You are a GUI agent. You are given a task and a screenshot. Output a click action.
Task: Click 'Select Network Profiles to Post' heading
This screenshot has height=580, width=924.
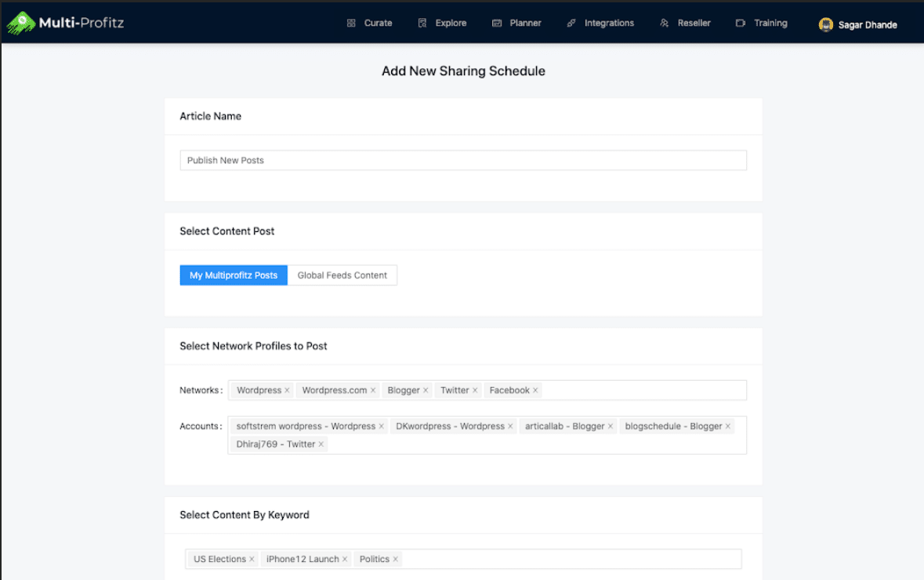pyautogui.click(x=253, y=346)
